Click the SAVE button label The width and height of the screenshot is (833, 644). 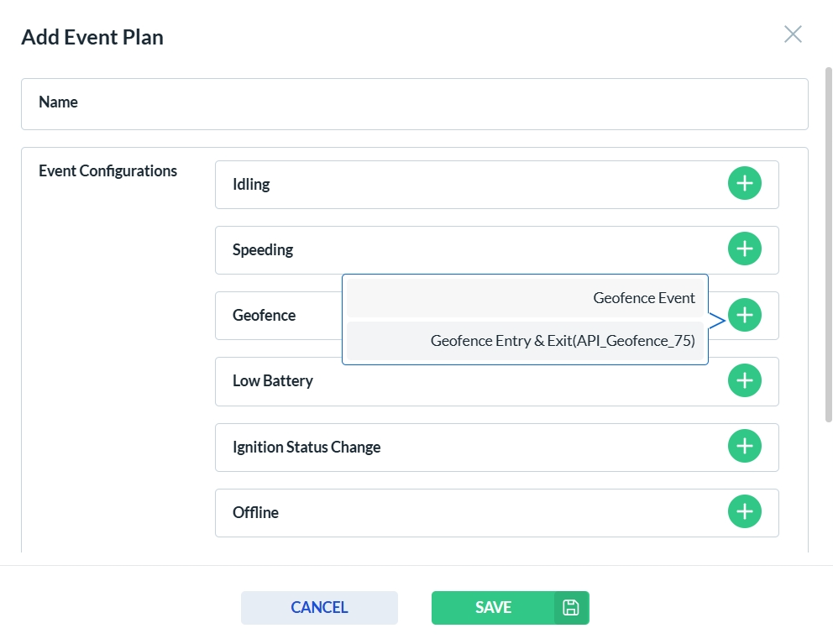(493, 608)
